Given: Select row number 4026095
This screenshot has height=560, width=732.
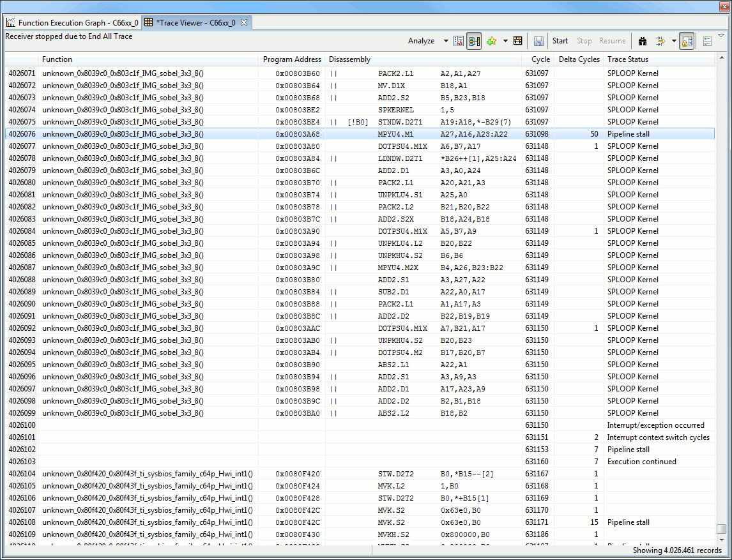Looking at the screenshot, I should (22, 365).
